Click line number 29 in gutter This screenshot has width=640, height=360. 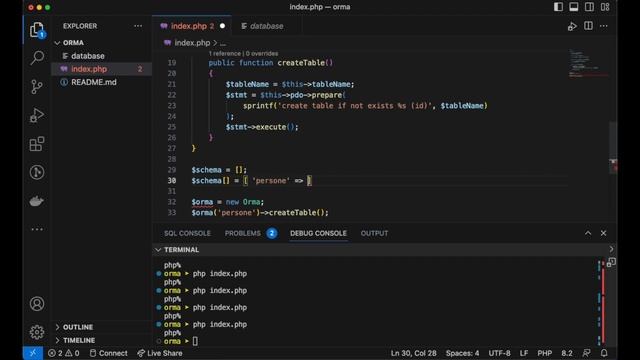(171, 170)
